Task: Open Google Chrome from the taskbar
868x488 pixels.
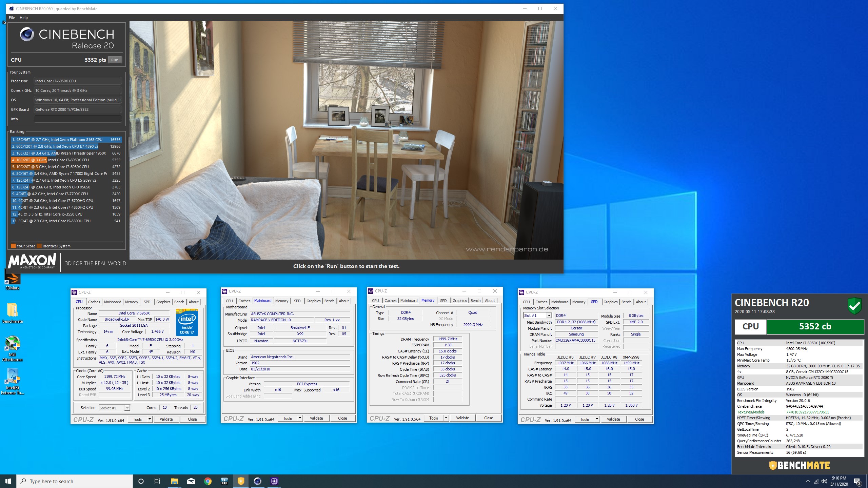Action: (208, 481)
